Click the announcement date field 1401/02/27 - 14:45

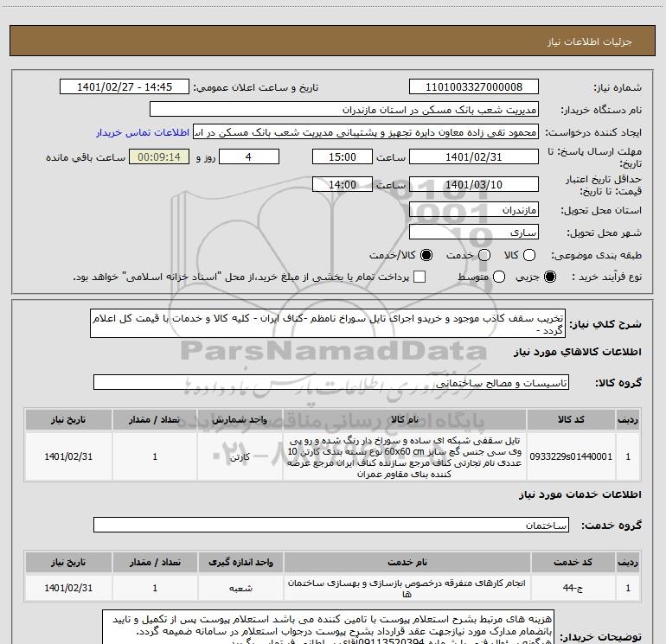click(125, 87)
